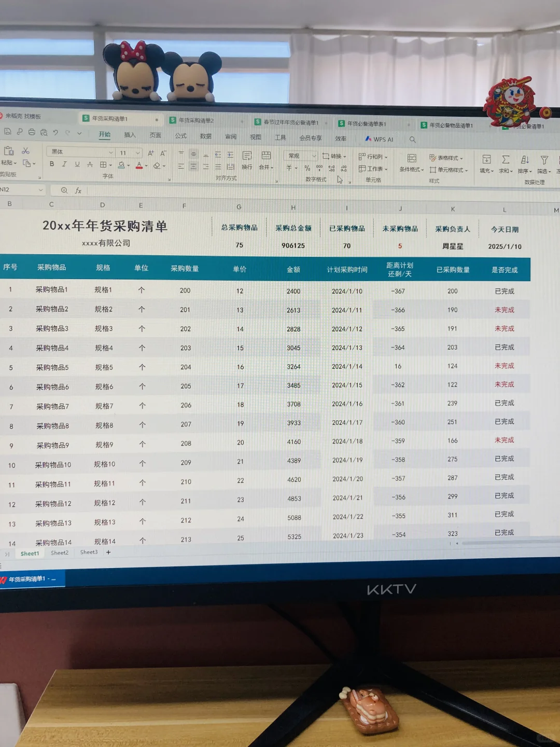Select the 求和 (AutoSum) Σ icon
Image resolution: width=560 pixels, height=747 pixels.
tap(506, 159)
